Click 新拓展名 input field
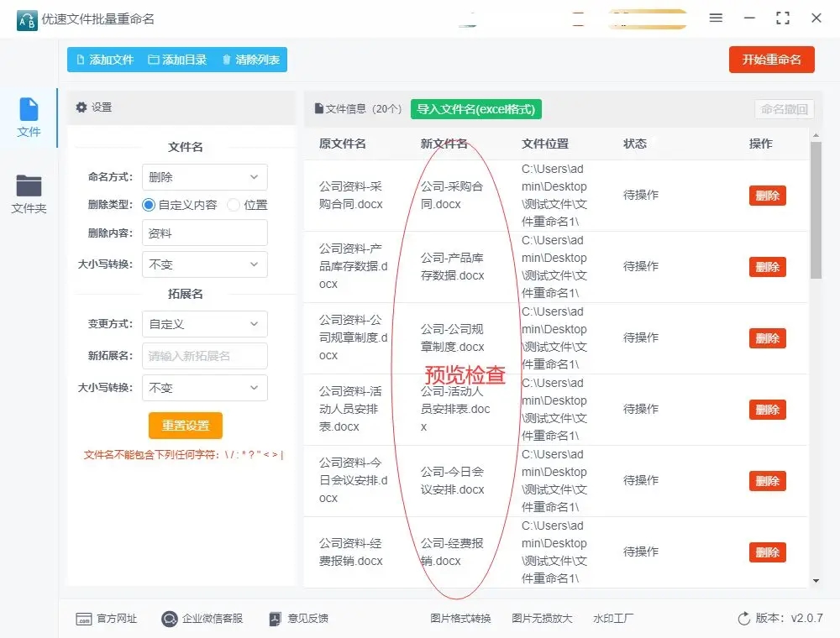The height and width of the screenshot is (638, 840). point(205,356)
